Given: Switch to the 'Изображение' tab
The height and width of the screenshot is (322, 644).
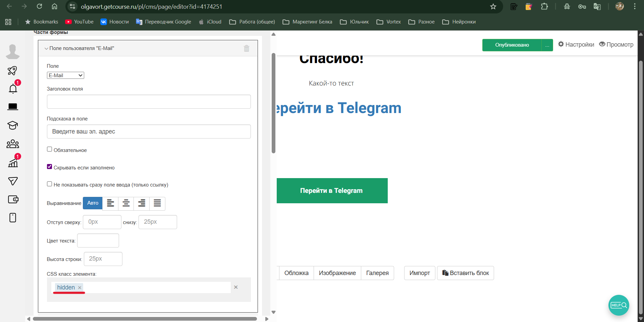Looking at the screenshot, I should point(337,273).
